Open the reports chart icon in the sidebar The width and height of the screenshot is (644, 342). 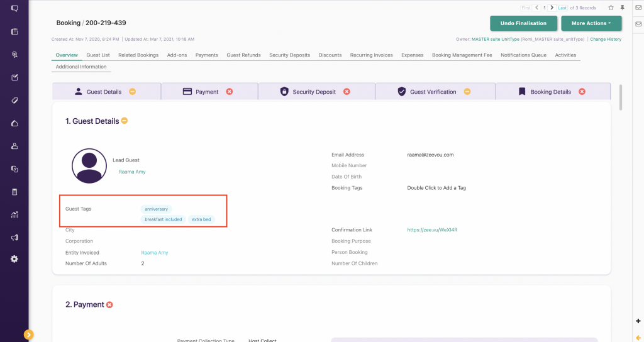pos(14,215)
